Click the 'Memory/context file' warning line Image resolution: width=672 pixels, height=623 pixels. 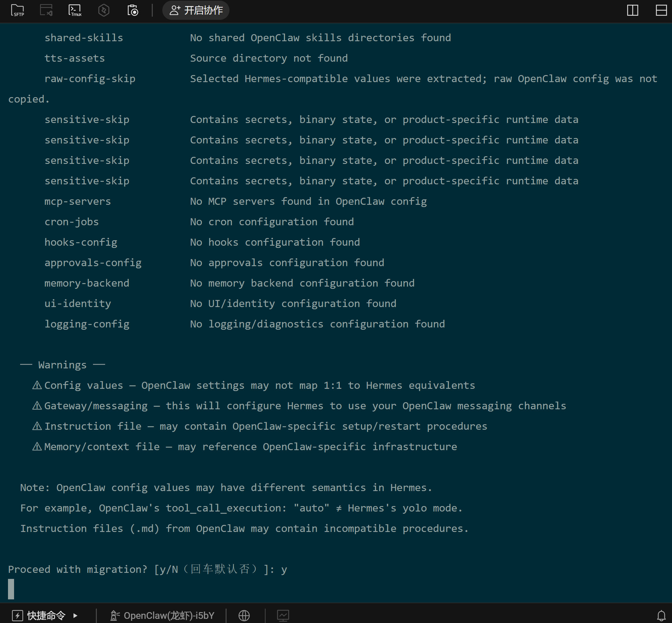pos(244,447)
